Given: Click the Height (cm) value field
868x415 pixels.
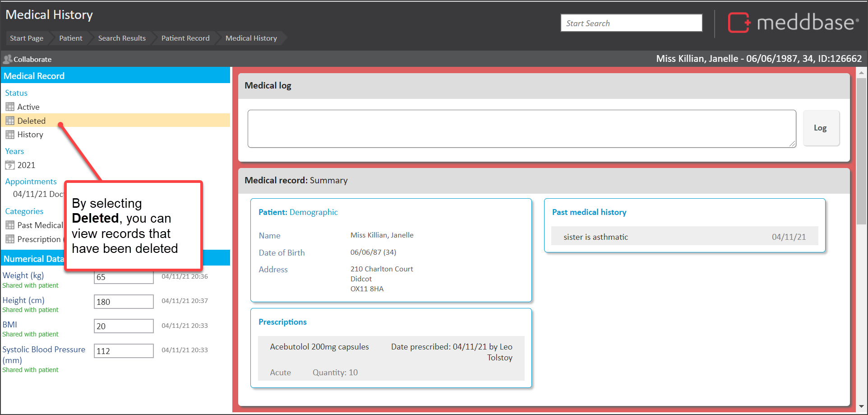Looking at the screenshot, I should pos(124,302).
